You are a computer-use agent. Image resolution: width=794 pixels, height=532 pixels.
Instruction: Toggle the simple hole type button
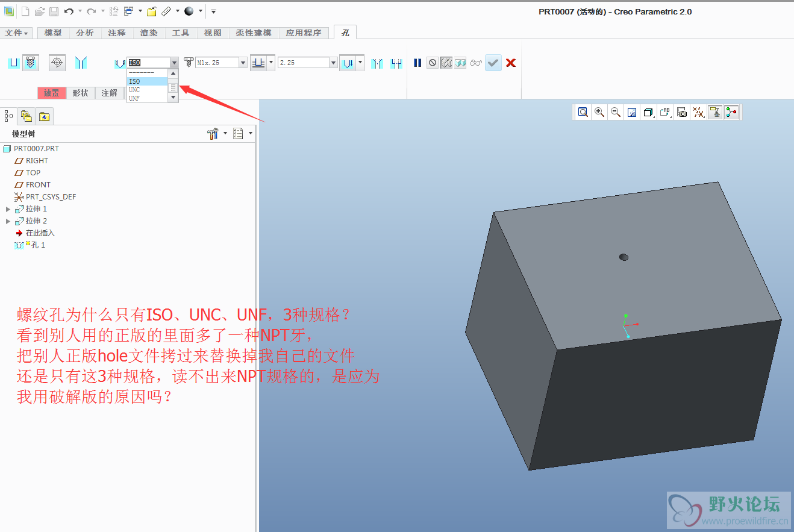[x=14, y=63]
